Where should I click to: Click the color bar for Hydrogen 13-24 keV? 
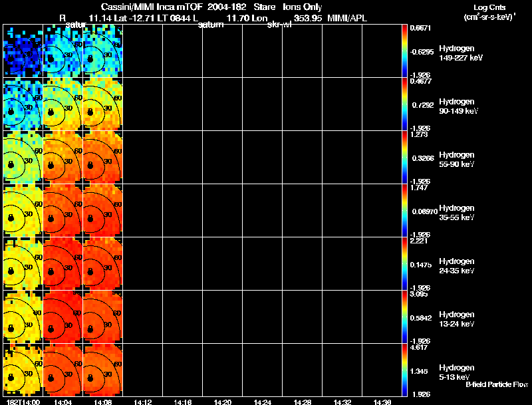pyautogui.click(x=404, y=317)
